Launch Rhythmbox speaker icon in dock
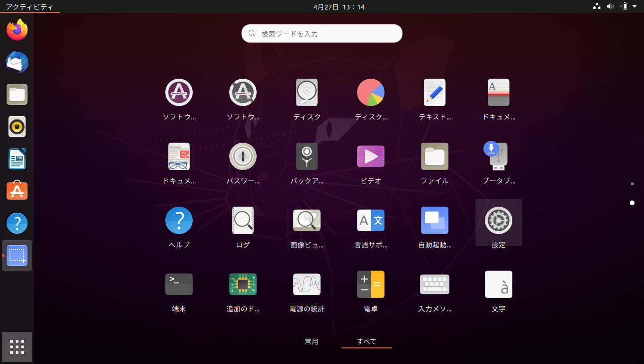The height and width of the screenshot is (364, 644). (x=17, y=127)
